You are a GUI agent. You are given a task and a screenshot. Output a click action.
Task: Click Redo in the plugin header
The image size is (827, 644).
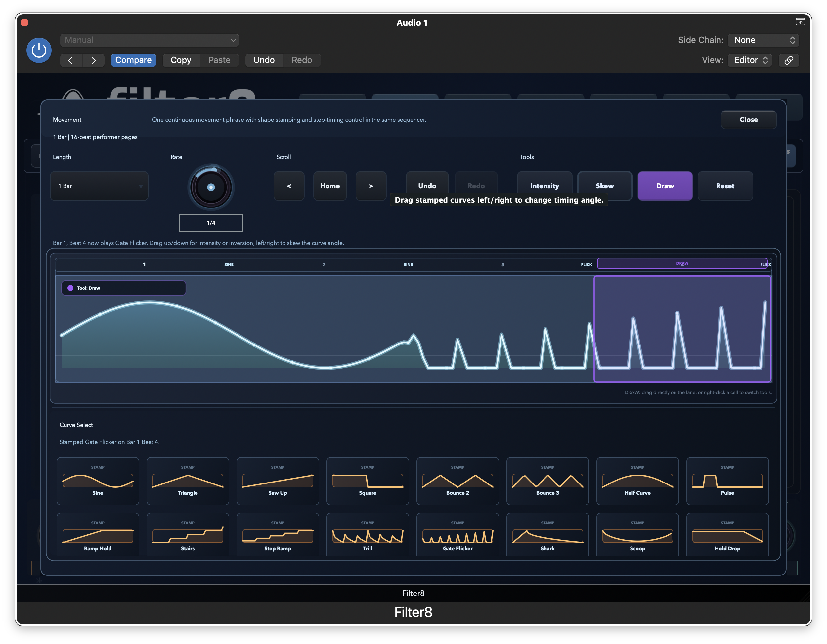click(x=302, y=60)
